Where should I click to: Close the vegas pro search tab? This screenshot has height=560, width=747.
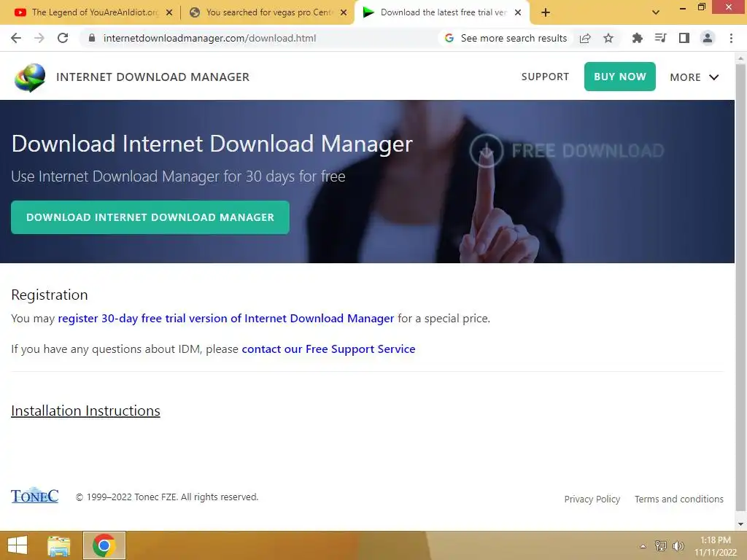pyautogui.click(x=344, y=12)
